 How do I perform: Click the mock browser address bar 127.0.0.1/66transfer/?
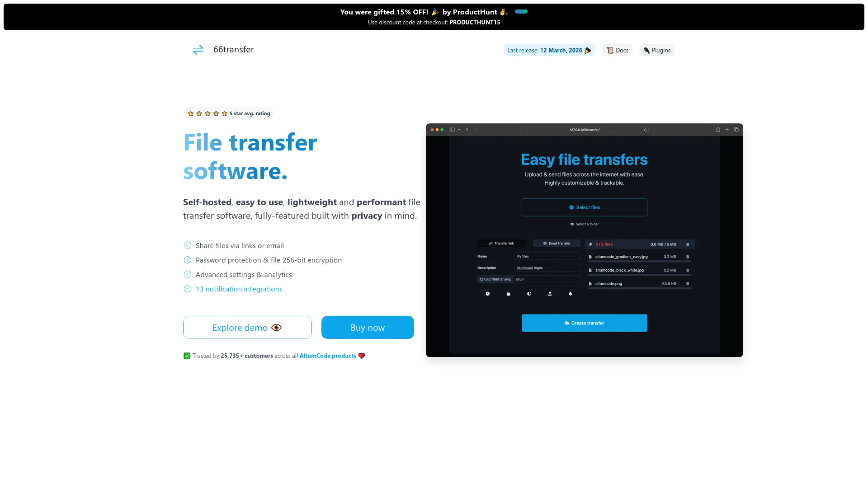point(584,130)
